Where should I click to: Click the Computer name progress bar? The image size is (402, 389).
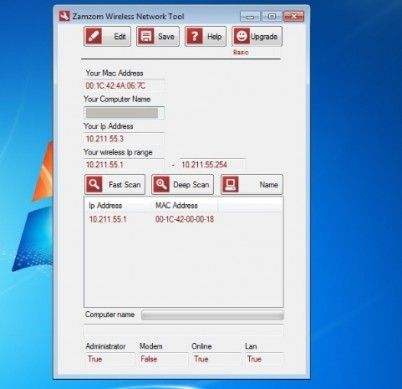212,315
